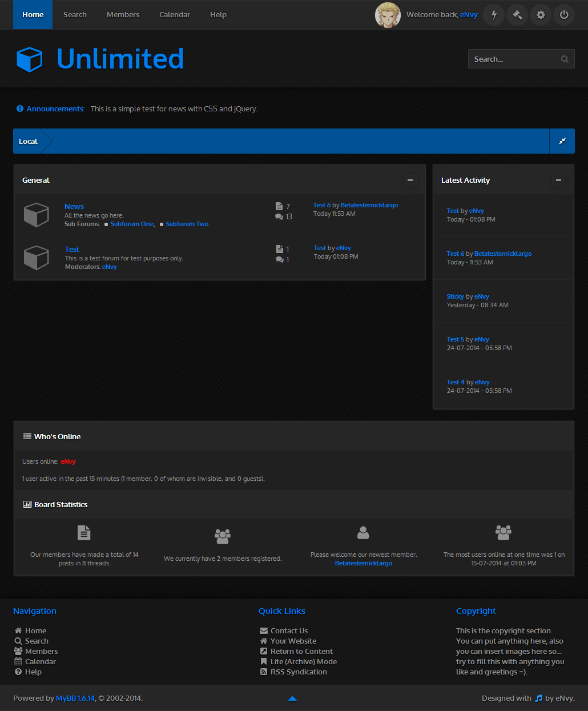Open Subforum One link
Screen dimensions: 588x711
click(x=132, y=224)
